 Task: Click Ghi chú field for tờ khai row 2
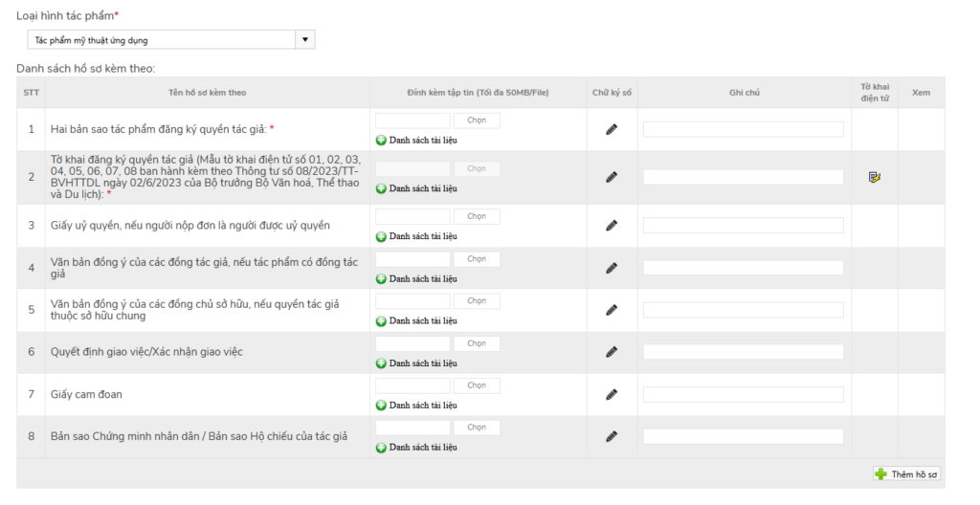point(743,177)
